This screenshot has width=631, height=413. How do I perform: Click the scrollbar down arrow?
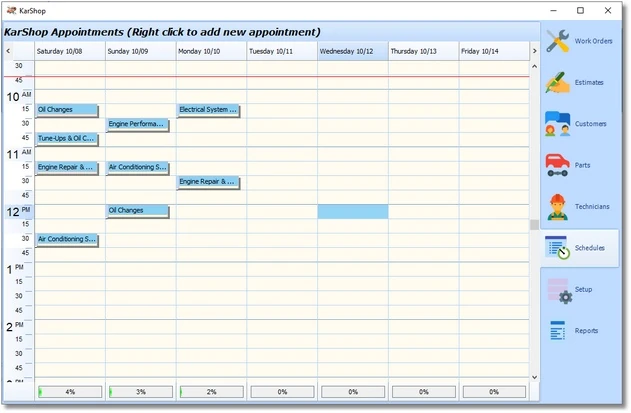[x=534, y=377]
